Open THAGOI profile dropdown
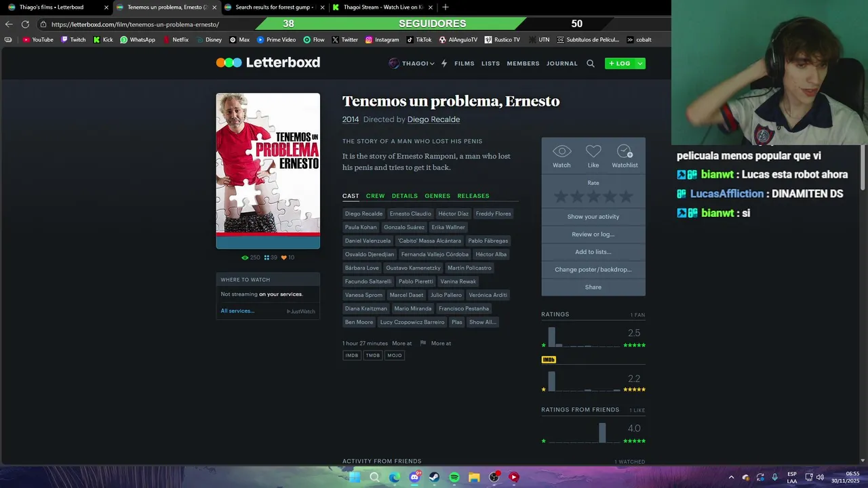The image size is (868, 488). pyautogui.click(x=412, y=63)
